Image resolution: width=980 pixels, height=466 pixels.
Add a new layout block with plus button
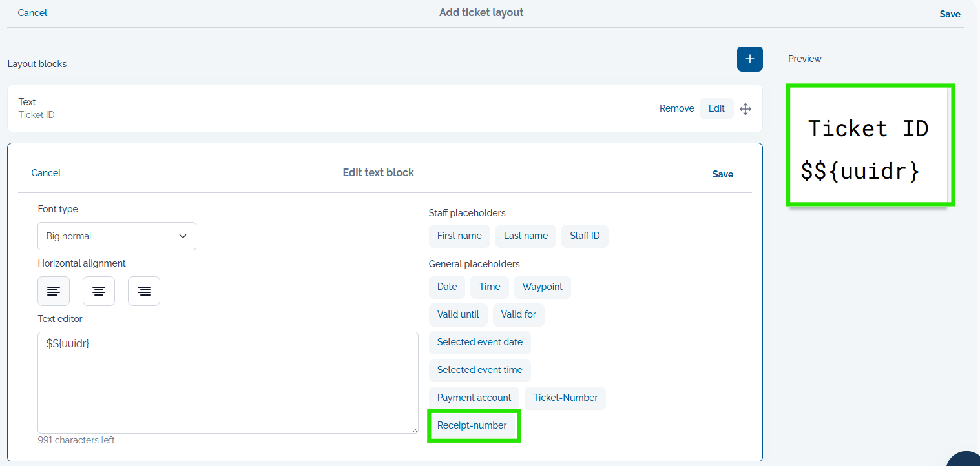click(749, 59)
